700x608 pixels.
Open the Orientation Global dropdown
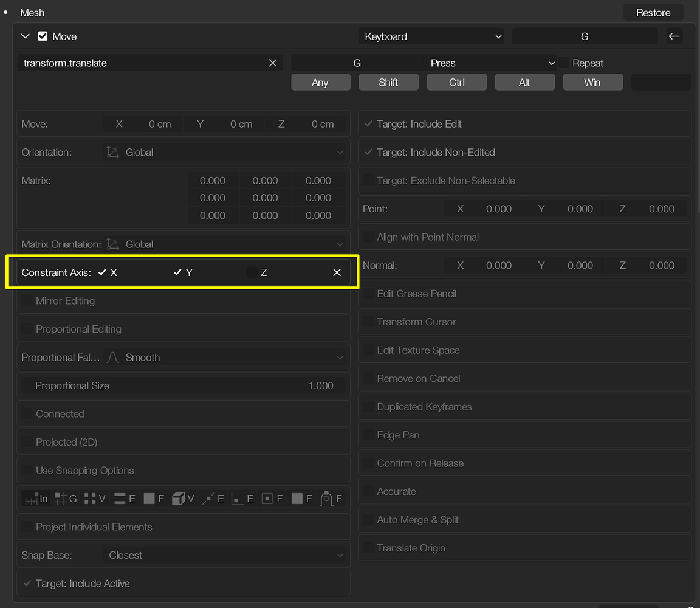224,153
